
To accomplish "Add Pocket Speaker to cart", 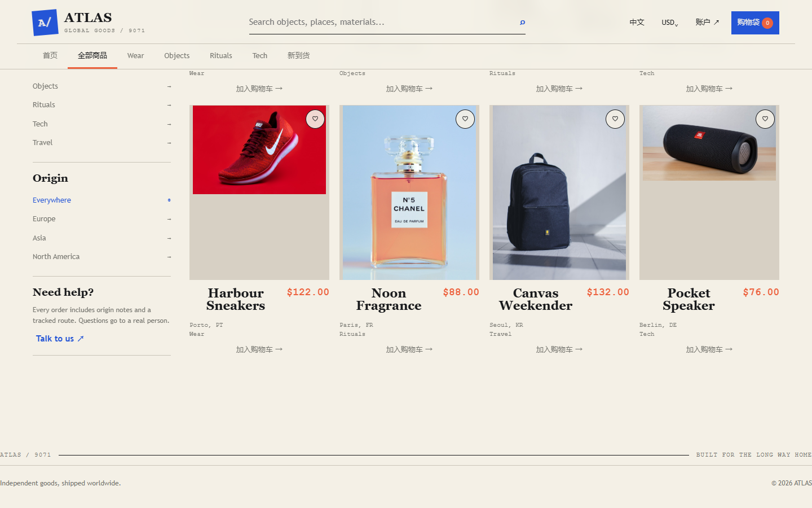I will pyautogui.click(x=709, y=349).
